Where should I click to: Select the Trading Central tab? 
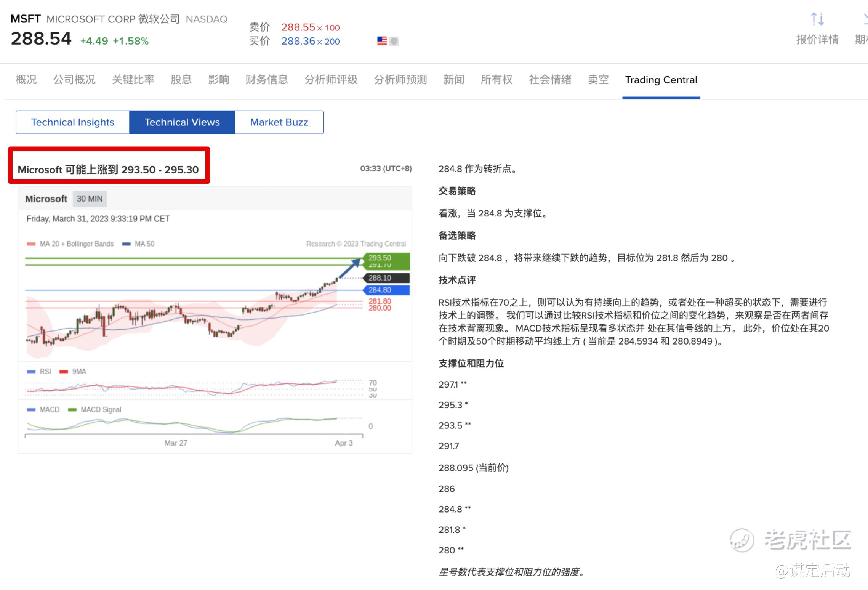(x=661, y=80)
